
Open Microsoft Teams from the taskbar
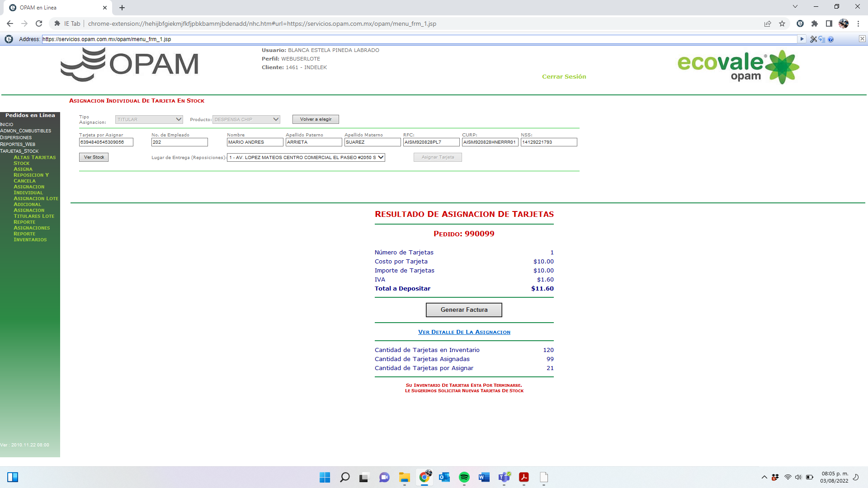(504, 477)
